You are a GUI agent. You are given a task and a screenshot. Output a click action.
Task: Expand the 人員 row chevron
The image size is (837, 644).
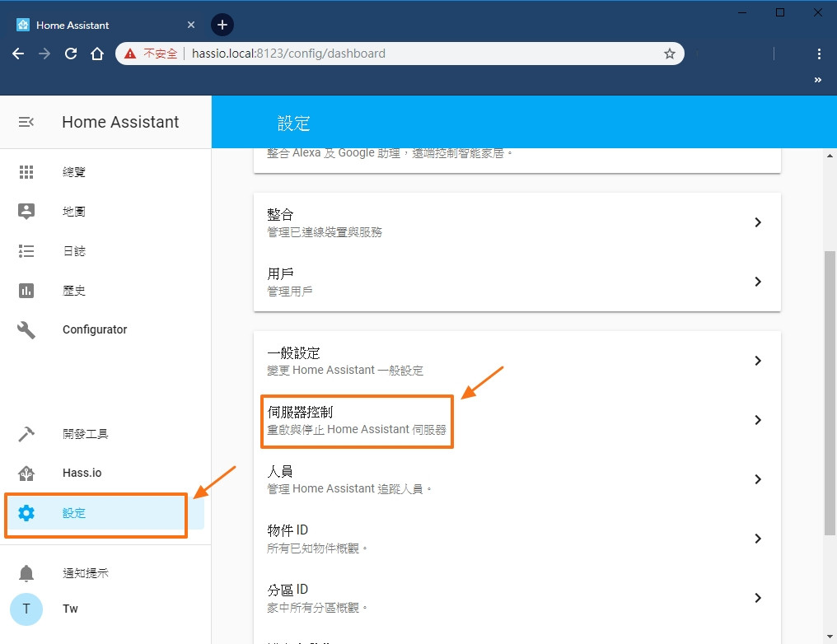coord(757,479)
